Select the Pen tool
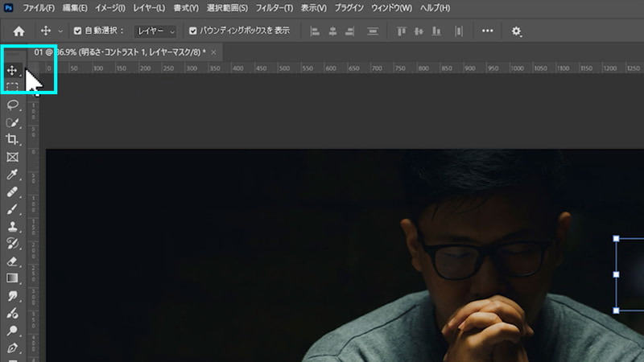 pyautogui.click(x=12, y=348)
